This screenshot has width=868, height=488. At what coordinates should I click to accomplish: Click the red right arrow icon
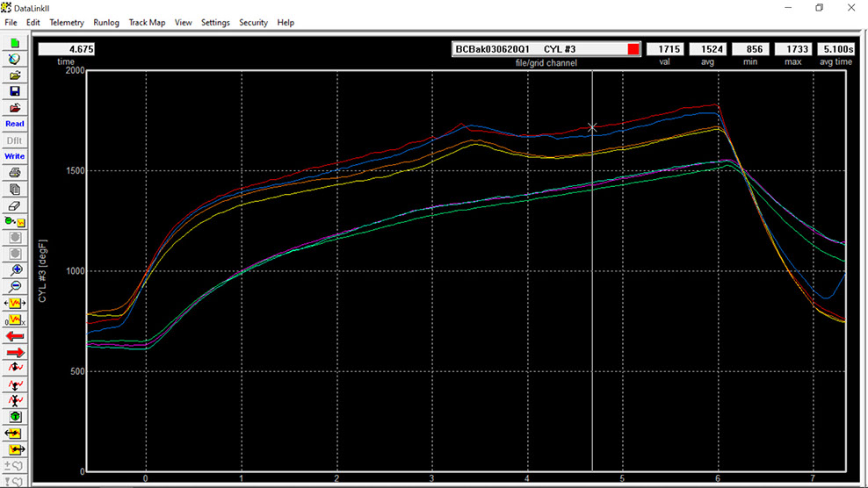(x=15, y=352)
